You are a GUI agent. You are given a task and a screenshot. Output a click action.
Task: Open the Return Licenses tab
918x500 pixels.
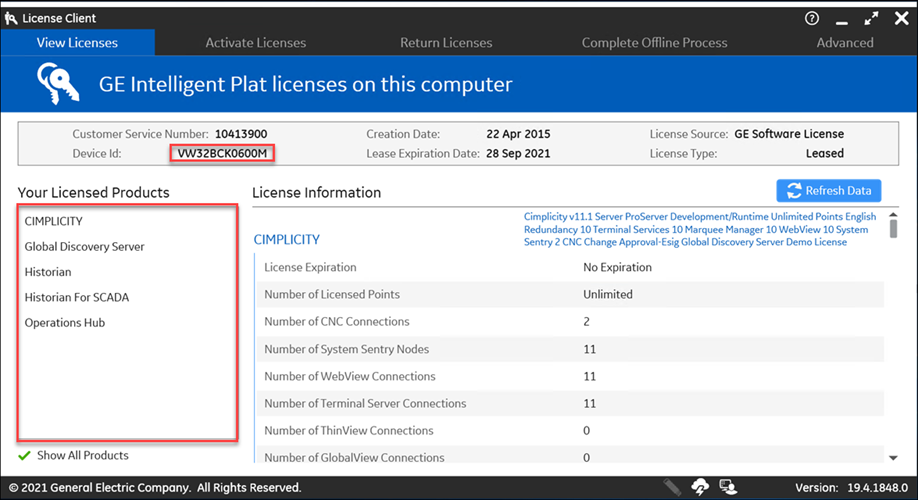[446, 43]
